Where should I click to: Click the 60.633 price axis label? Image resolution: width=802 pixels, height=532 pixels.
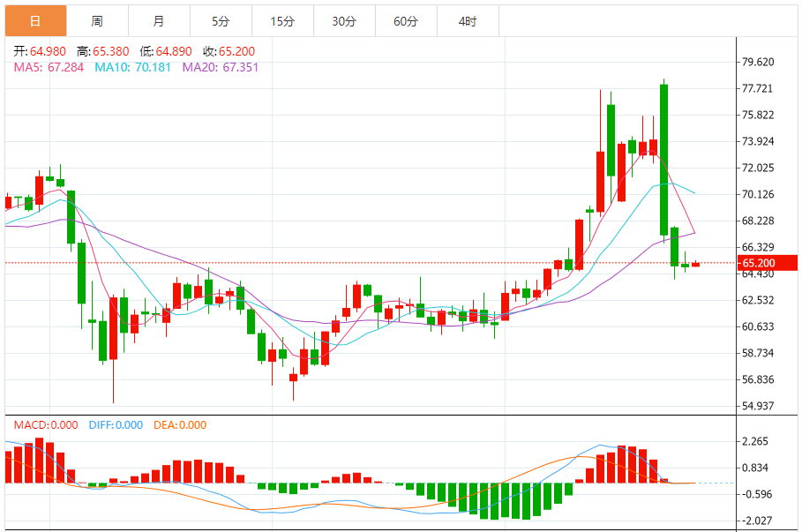tap(758, 326)
